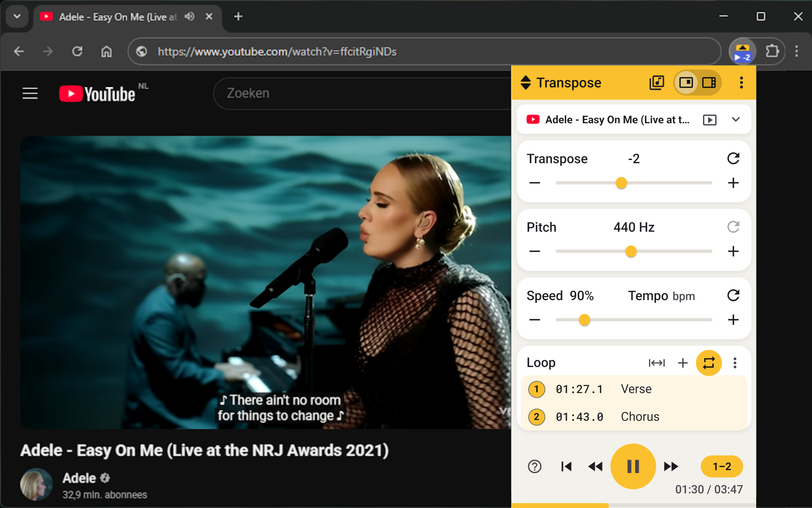Switch Transpose to side panel mode
The image size is (812, 508).
tap(709, 83)
